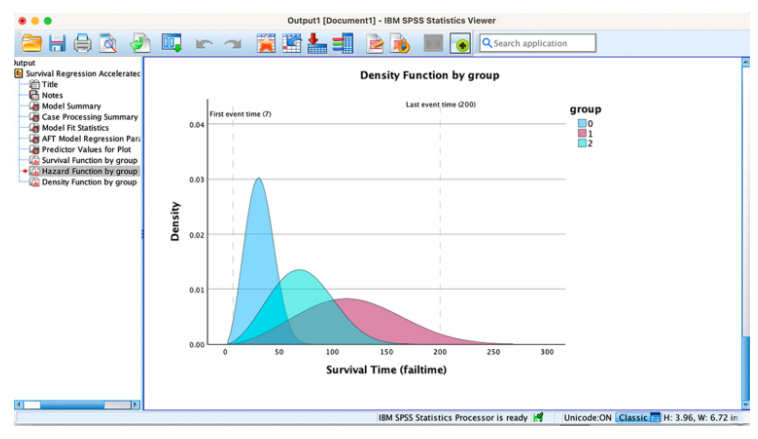This screenshot has height=439, width=758.
Task: Click the Redo arrow icon
Action: tap(233, 44)
